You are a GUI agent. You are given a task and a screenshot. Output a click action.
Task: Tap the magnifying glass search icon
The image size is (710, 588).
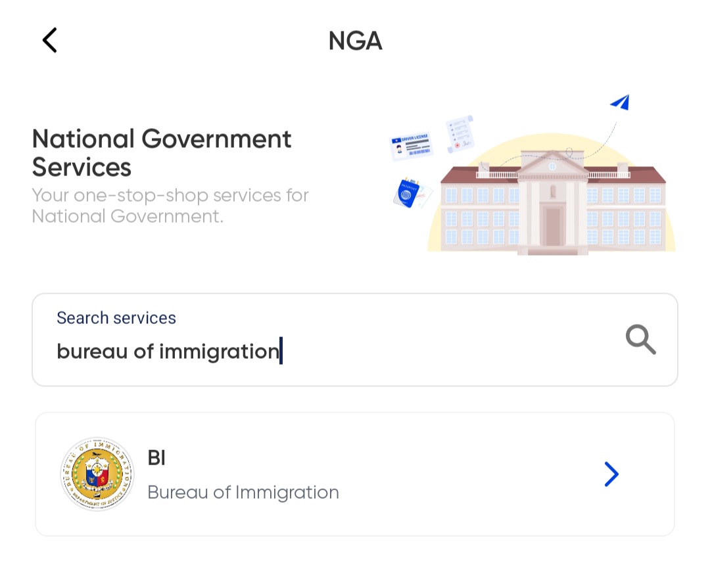tap(640, 340)
